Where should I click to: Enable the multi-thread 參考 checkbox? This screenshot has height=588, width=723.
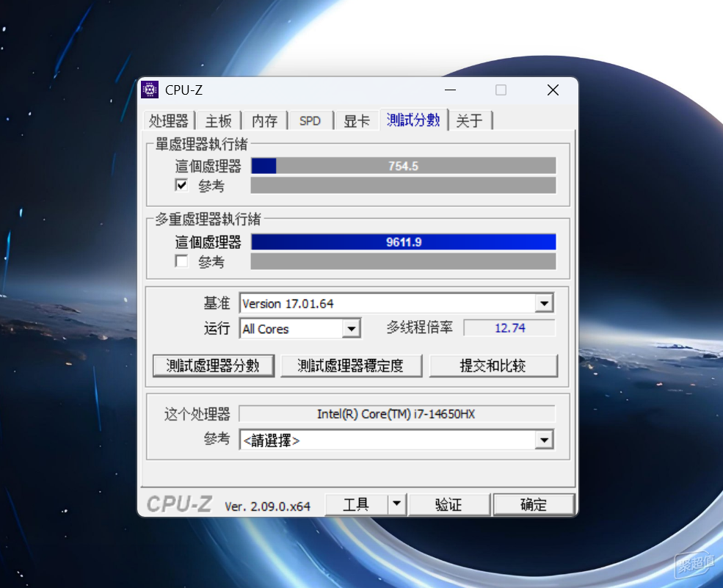(182, 261)
